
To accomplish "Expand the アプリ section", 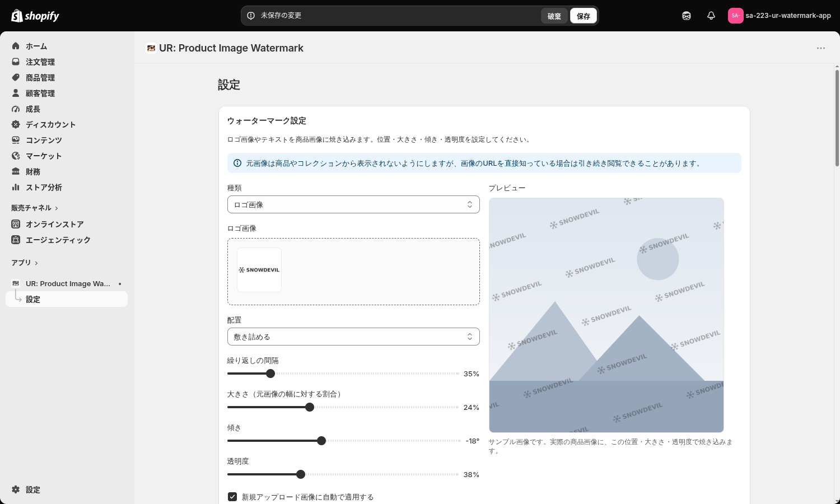I will coord(25,263).
